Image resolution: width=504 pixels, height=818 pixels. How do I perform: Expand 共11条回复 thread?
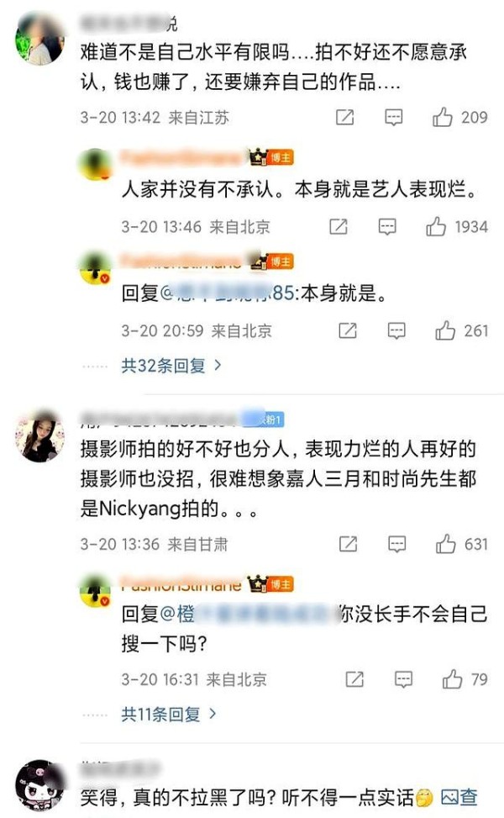[x=169, y=714]
